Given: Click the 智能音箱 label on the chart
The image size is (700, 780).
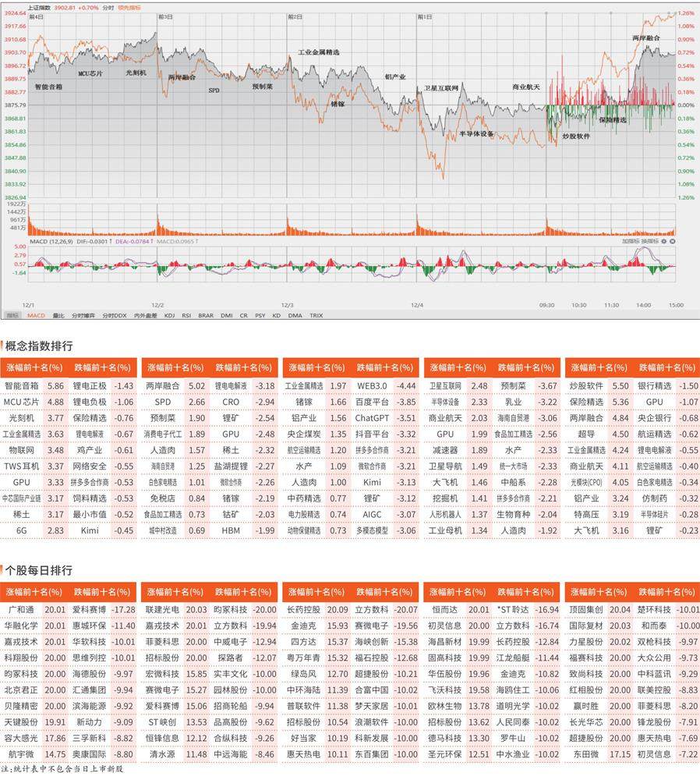Looking at the screenshot, I should pos(48,87).
